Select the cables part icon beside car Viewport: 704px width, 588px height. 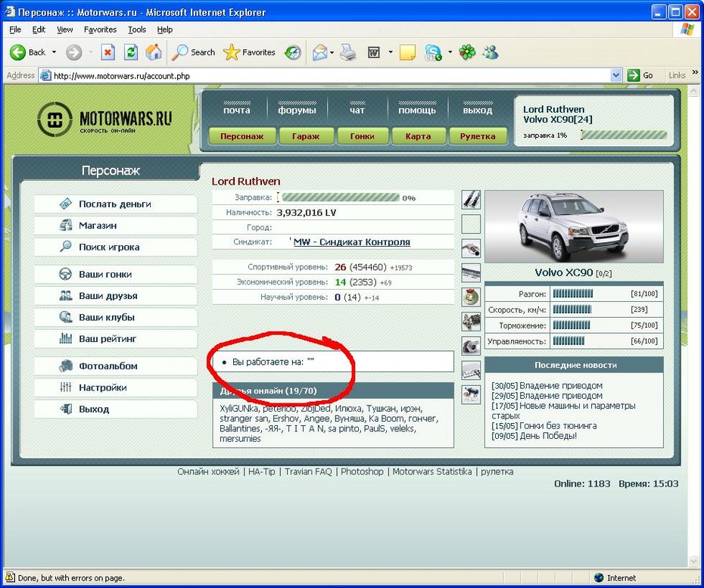click(x=471, y=200)
